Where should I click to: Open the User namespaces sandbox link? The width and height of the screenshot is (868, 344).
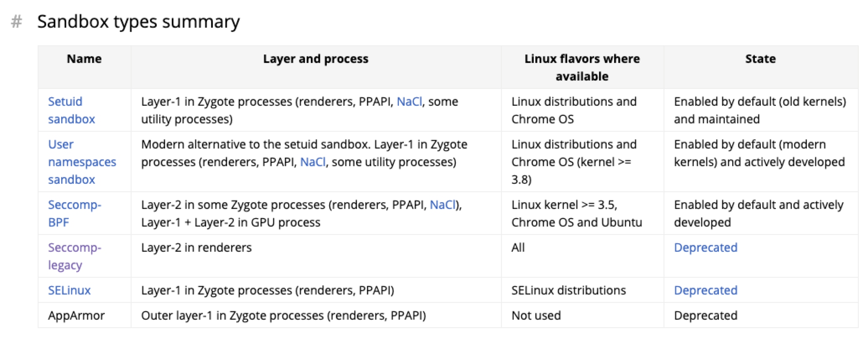82,162
